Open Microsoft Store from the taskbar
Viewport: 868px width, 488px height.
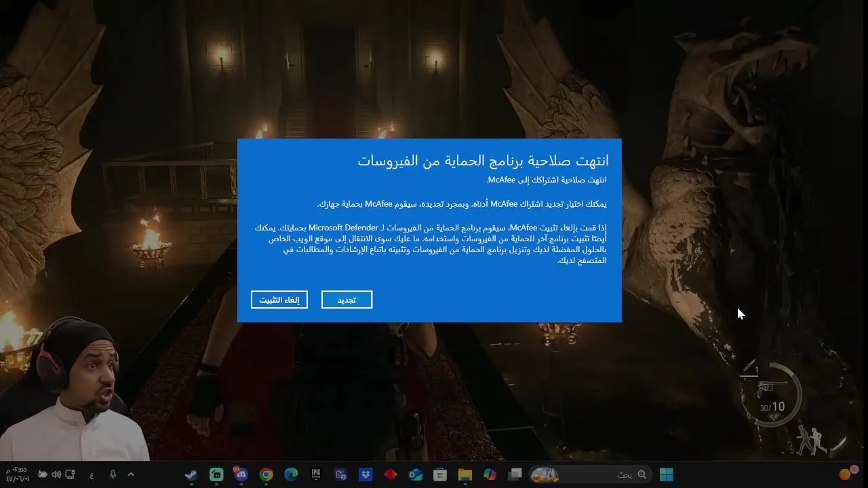tap(440, 474)
